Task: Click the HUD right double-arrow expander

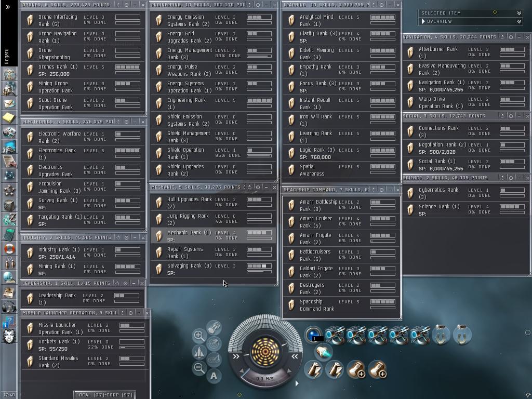Action: pyautogui.click(x=295, y=356)
